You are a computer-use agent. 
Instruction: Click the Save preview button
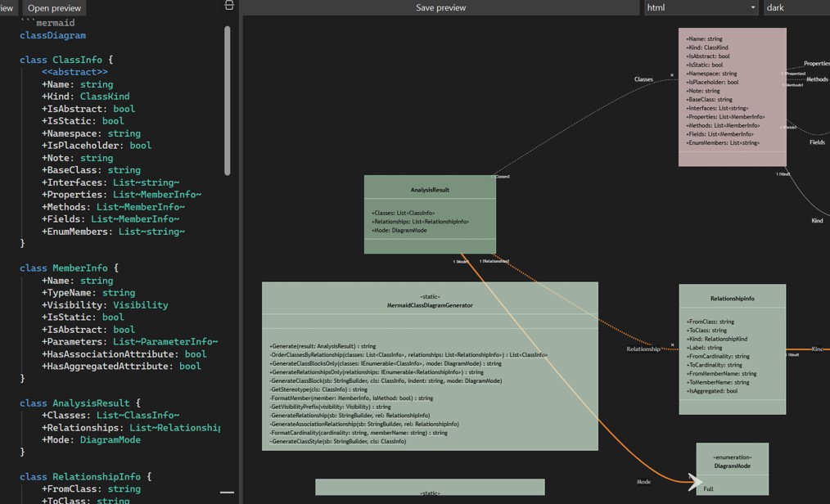[x=440, y=7]
